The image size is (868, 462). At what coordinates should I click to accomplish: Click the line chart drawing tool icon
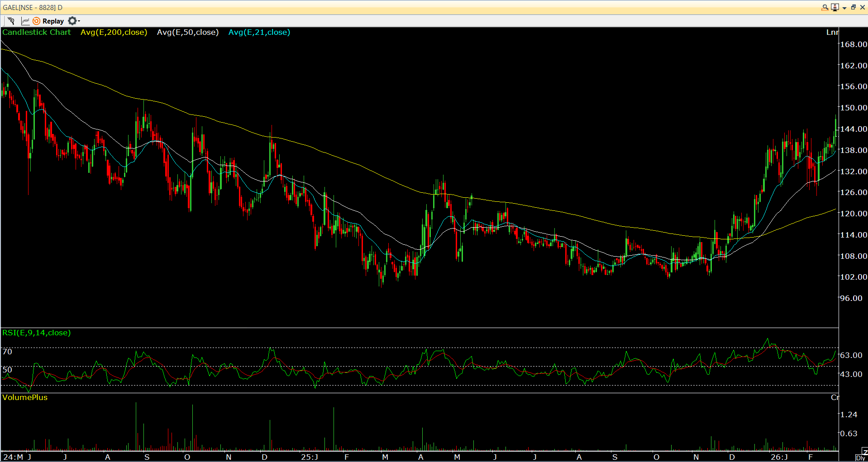click(25, 21)
